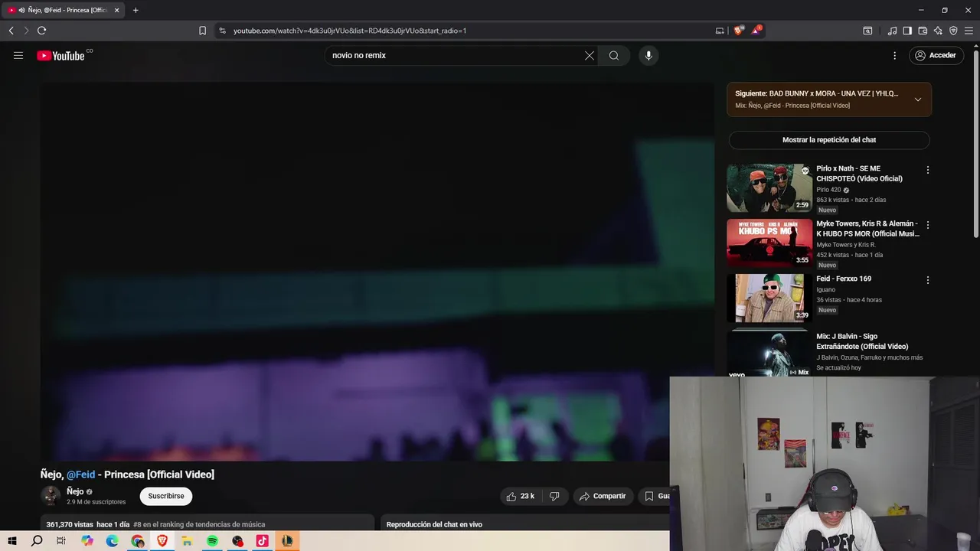The width and height of the screenshot is (980, 551).
Task: Open Spotify from the taskbar
Action: click(x=212, y=541)
